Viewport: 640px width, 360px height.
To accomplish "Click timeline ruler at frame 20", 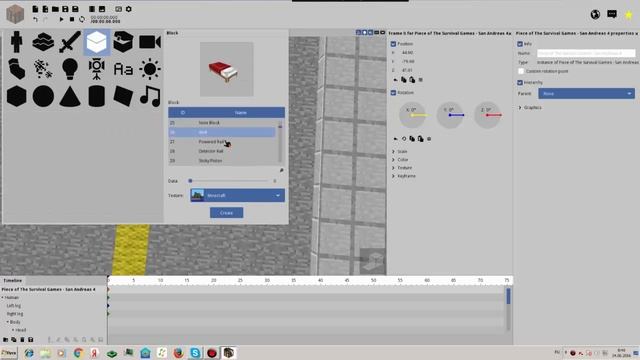I will pyautogui.click(x=213, y=280).
